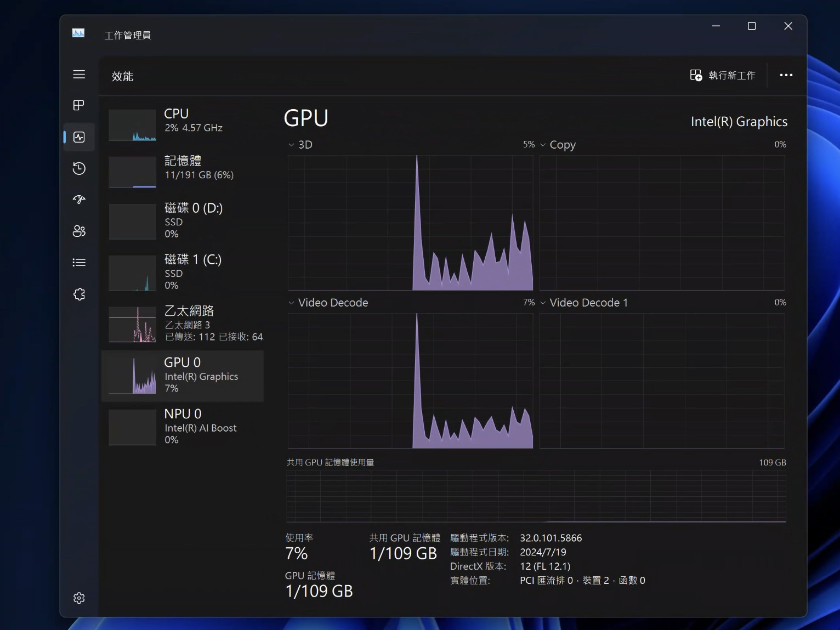Click the CPU mini graph thumbnail
This screenshot has height=630, width=840.
pos(132,125)
